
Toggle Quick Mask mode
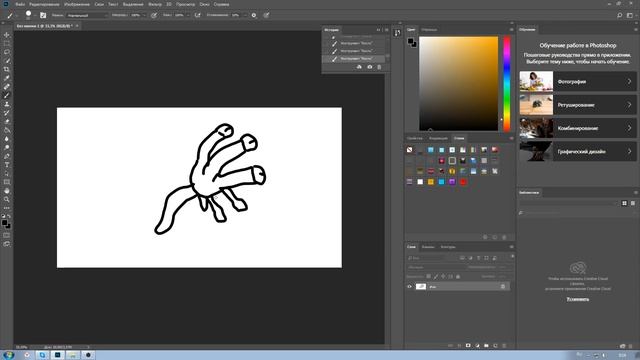pos(7,235)
